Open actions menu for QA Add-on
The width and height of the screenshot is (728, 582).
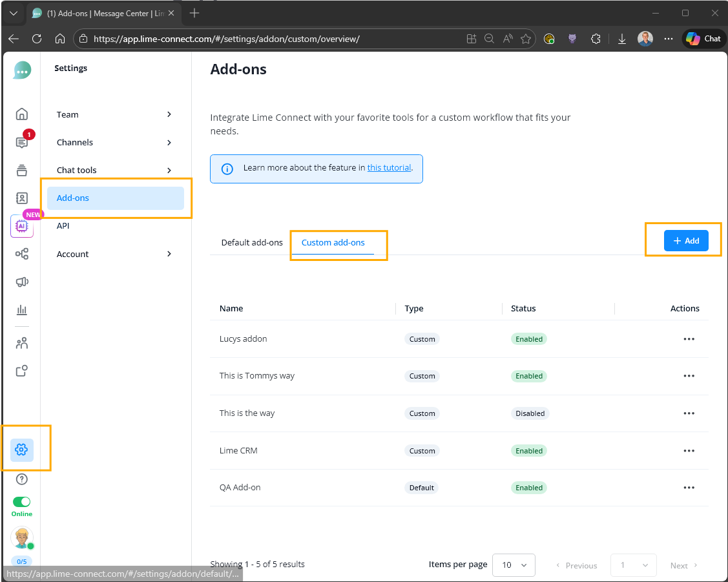click(689, 488)
